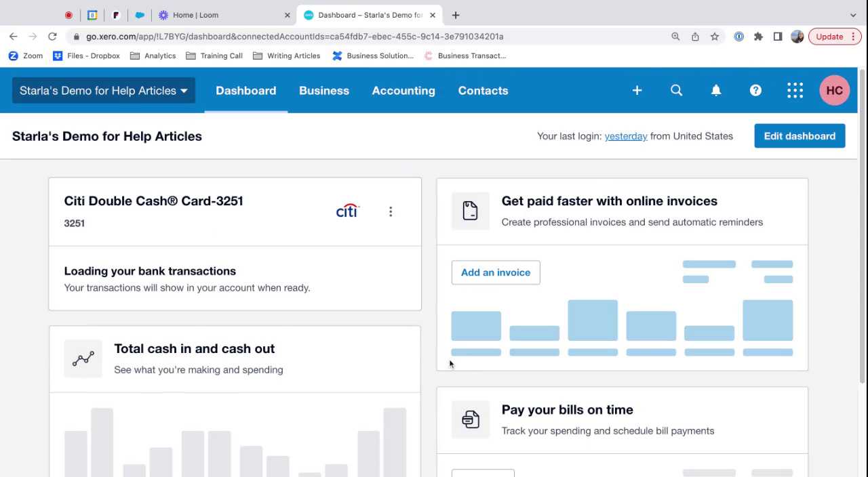Open the browser extensions puzzle icon
Screen dimensions: 868x477
click(x=758, y=37)
